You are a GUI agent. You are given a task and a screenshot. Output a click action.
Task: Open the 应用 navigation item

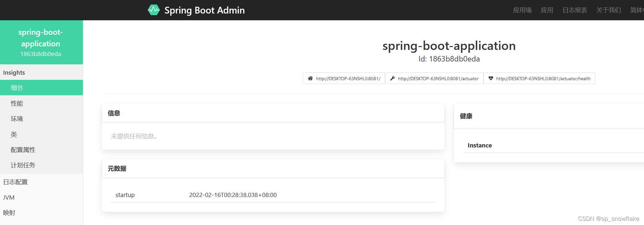(547, 10)
